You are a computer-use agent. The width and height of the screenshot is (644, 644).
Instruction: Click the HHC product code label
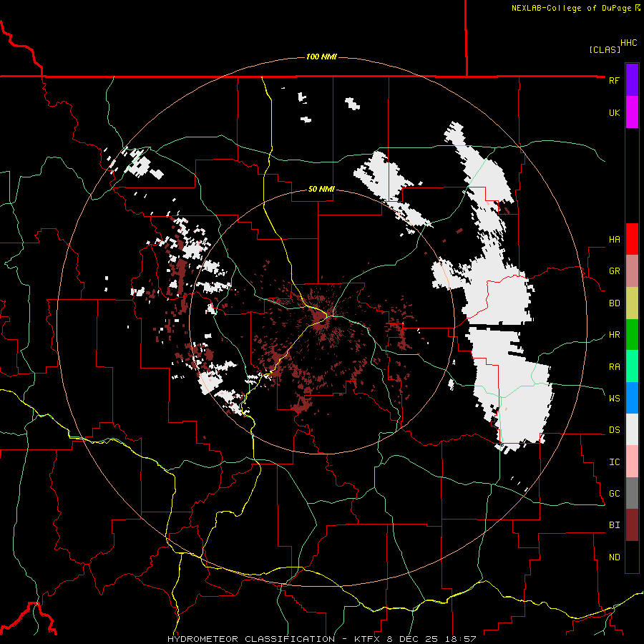[x=628, y=43]
